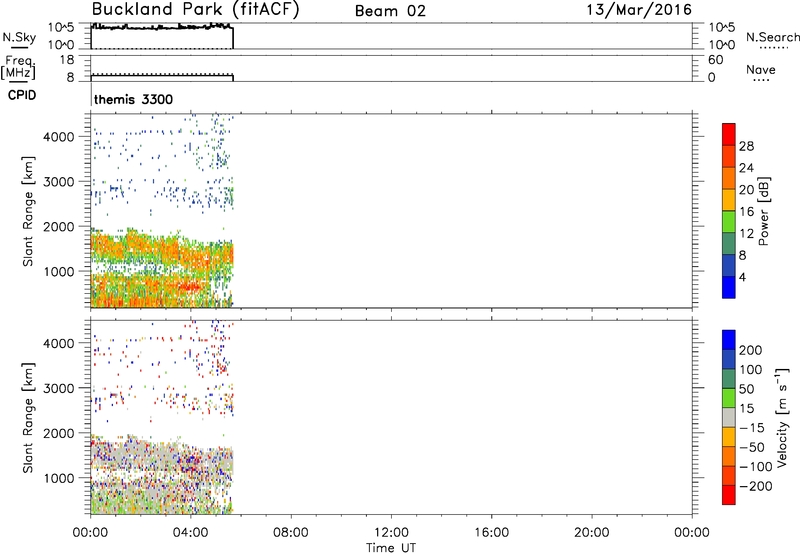Screen dimensions: 800x554
Task: Click the Time UT axis label
Action: coord(391,547)
